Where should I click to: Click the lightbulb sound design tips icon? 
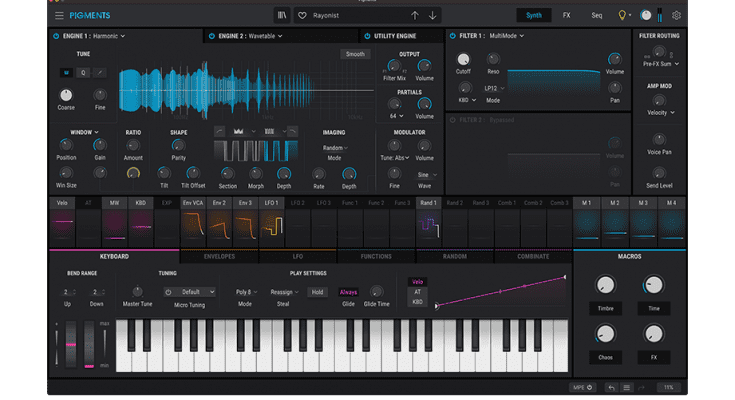(622, 16)
